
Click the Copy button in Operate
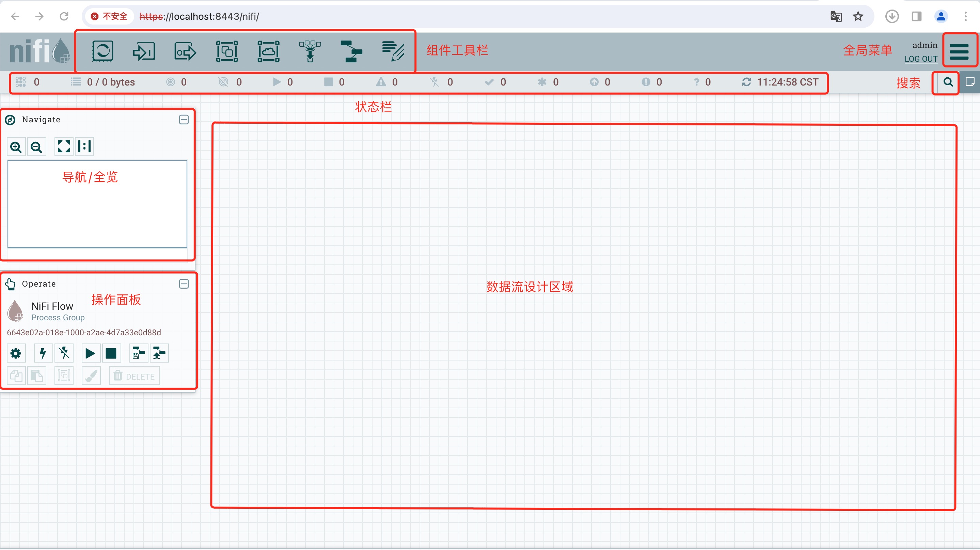pyautogui.click(x=16, y=376)
